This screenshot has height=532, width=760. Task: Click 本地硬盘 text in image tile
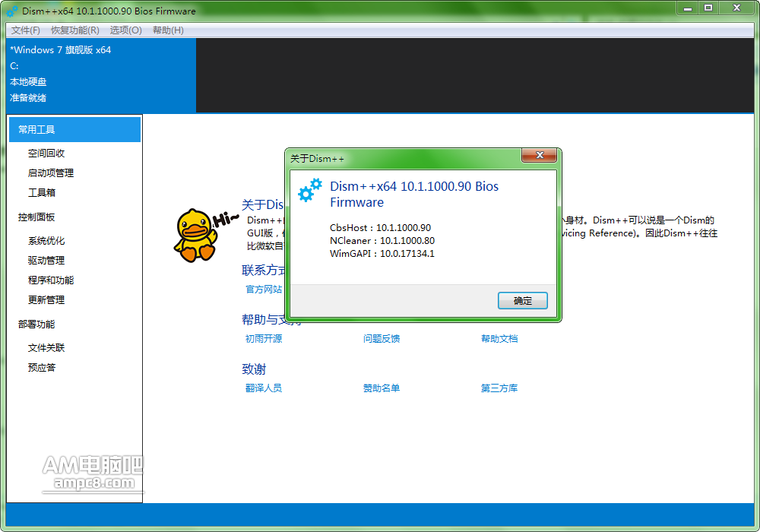click(x=28, y=82)
